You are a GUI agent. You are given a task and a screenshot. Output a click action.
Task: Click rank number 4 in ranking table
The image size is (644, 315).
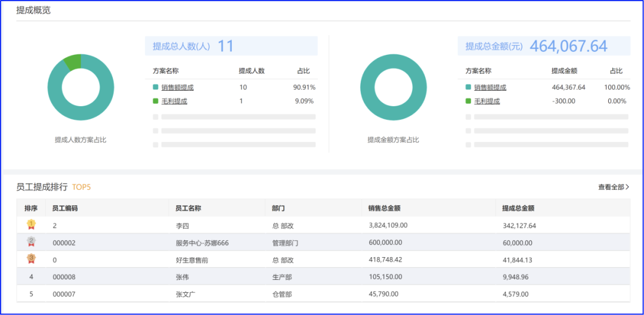click(x=31, y=277)
